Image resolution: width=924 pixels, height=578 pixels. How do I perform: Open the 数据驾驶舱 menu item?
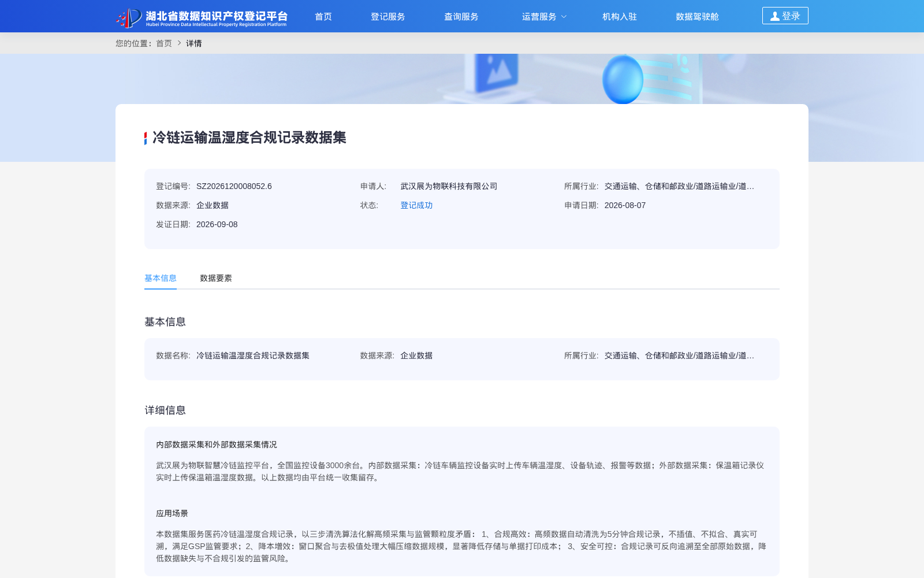point(698,17)
